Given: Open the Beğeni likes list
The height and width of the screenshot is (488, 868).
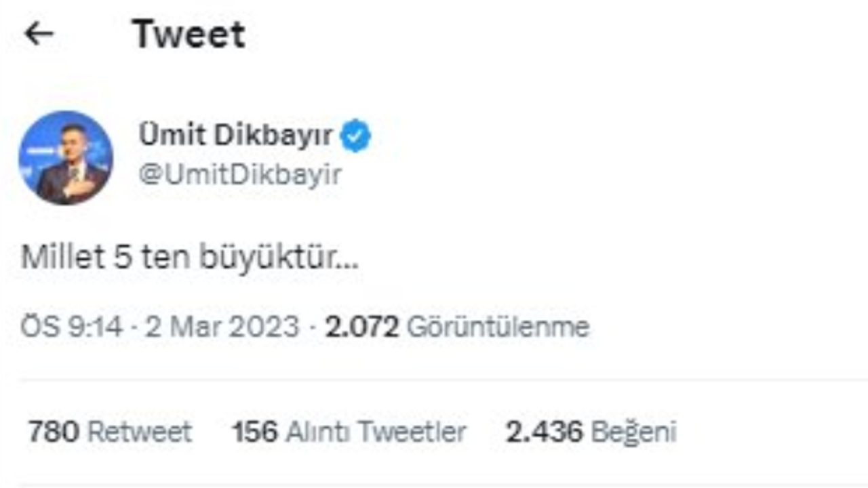Looking at the screenshot, I should (x=633, y=432).
